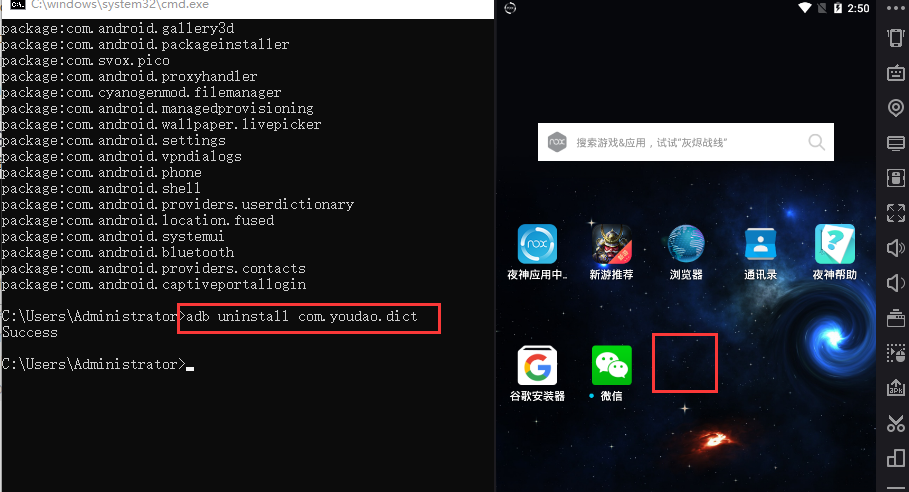The width and height of the screenshot is (909, 492).
Task: Open the three-dots menu atop Nox sidebar
Action: 896,8
